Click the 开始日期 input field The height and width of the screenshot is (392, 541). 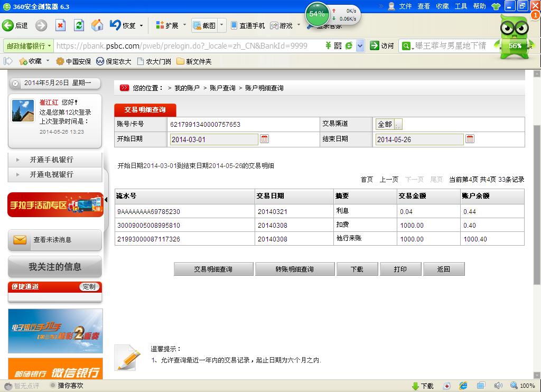(x=214, y=139)
